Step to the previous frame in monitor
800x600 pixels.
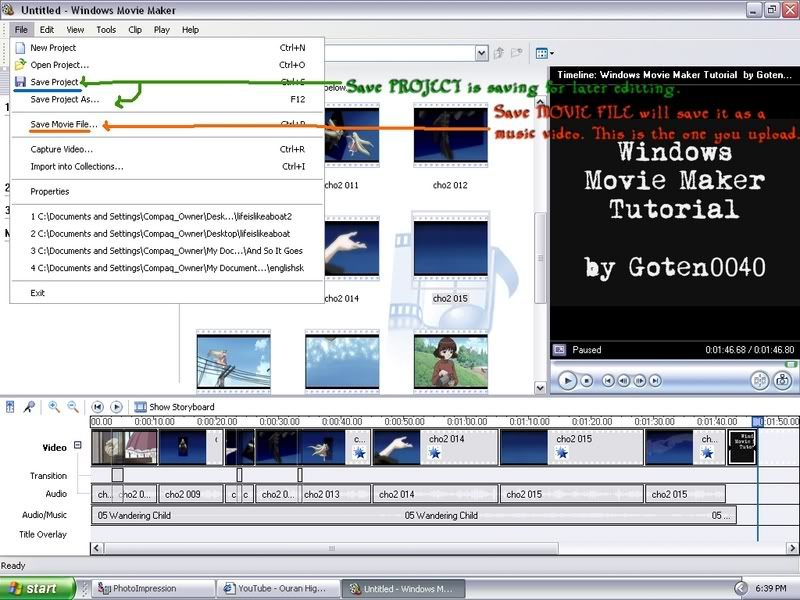623,381
